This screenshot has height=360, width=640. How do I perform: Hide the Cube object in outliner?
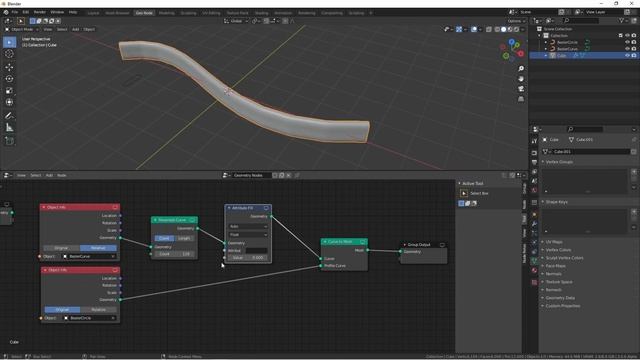627,56
